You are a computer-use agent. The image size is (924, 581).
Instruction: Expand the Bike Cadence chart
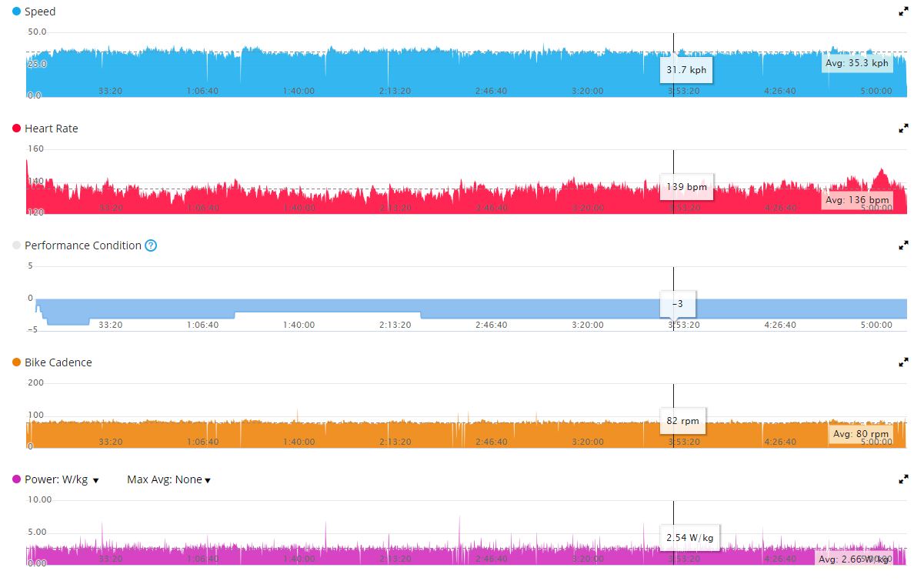(x=903, y=362)
